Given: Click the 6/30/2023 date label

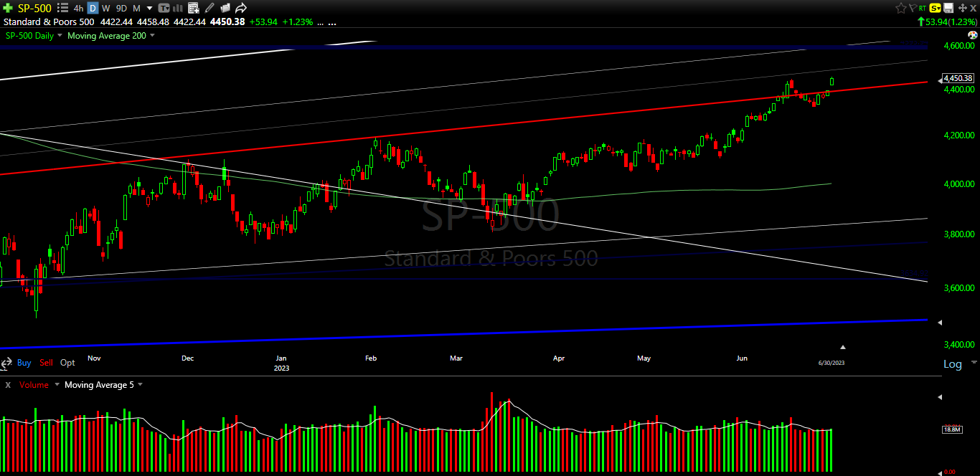Looking at the screenshot, I should click(x=831, y=363).
